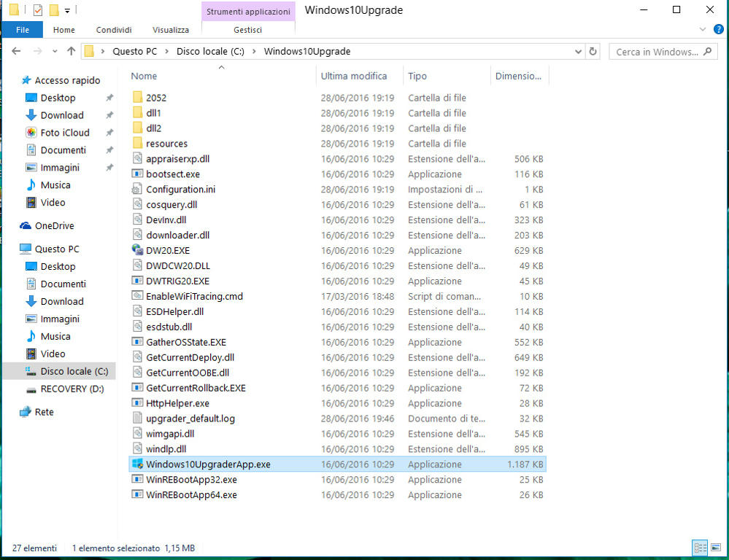Click the Help question mark icon
The width and height of the screenshot is (729, 560).
pos(719,30)
